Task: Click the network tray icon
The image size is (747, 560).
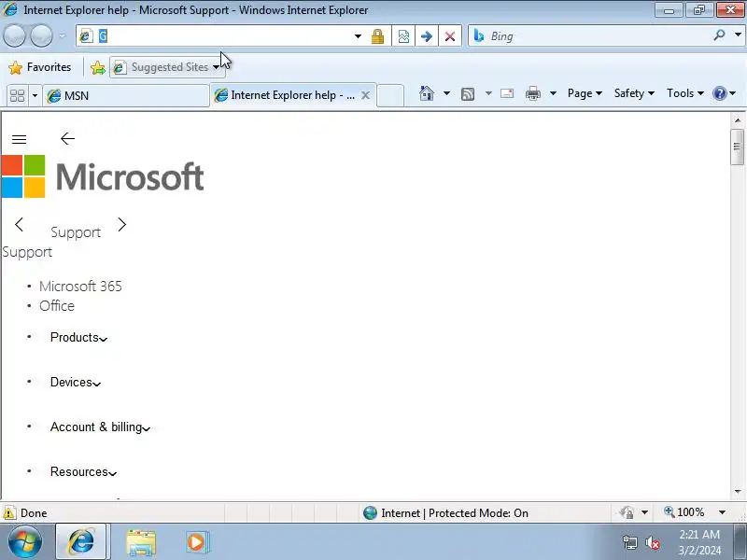Action: tap(629, 542)
